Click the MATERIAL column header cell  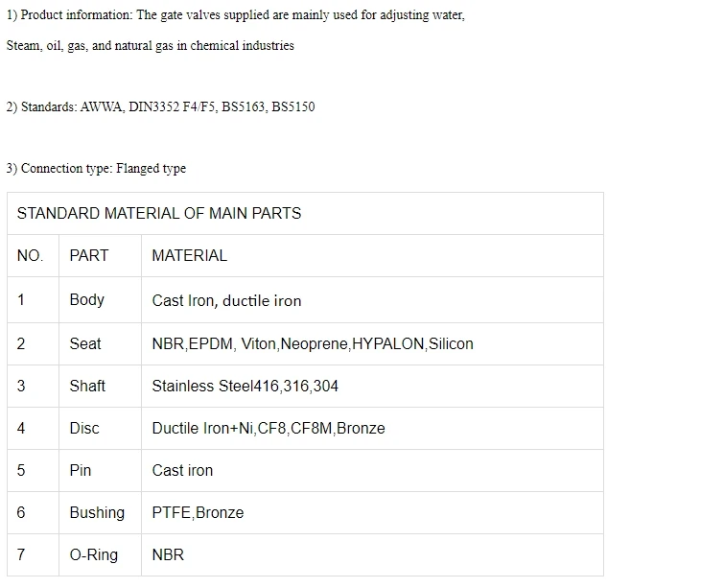(x=372, y=256)
